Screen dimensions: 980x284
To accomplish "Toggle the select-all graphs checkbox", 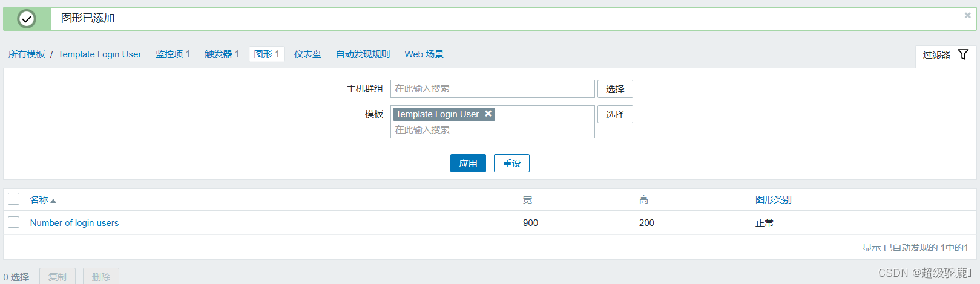I will pos(14,199).
